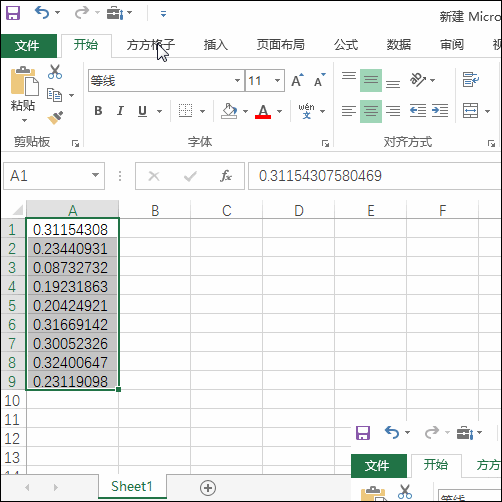Screen dimensions: 502x502
Task: Click the Cut scissors icon
Action: click(55, 72)
